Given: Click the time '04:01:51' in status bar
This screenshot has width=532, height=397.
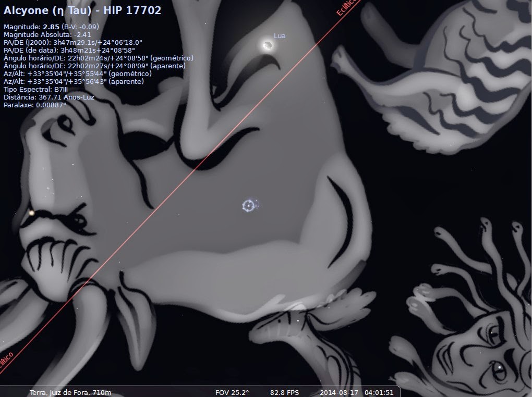Looking at the screenshot, I should [x=379, y=393].
